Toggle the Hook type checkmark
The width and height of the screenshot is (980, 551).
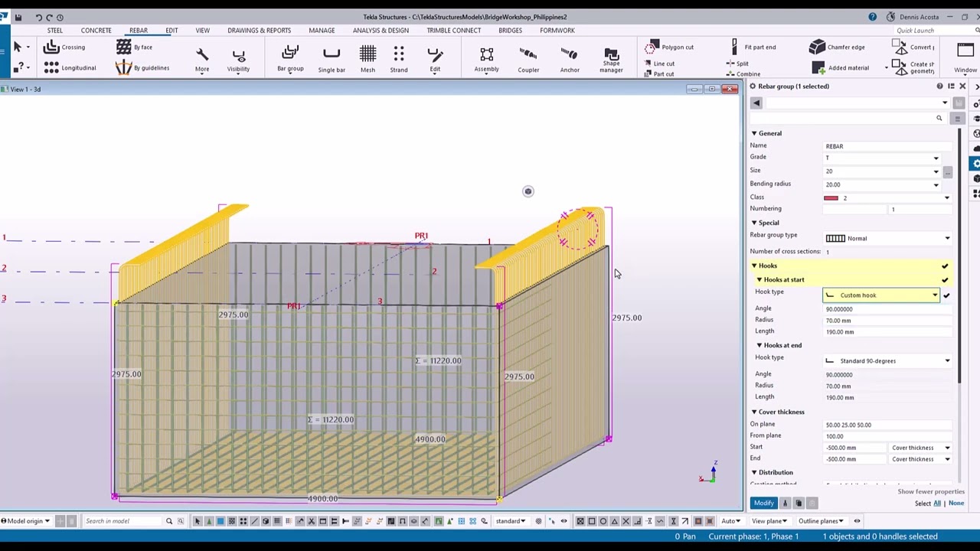pyautogui.click(x=946, y=295)
